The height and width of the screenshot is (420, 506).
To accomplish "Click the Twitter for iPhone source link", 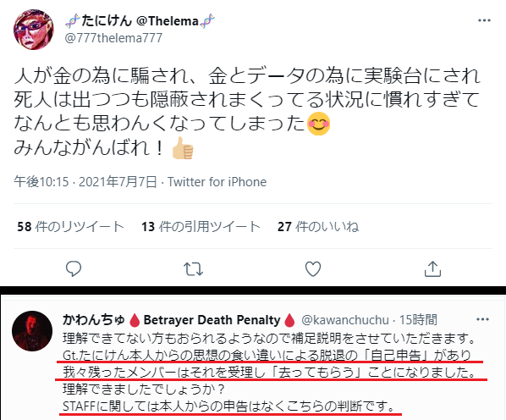I will point(217,182).
